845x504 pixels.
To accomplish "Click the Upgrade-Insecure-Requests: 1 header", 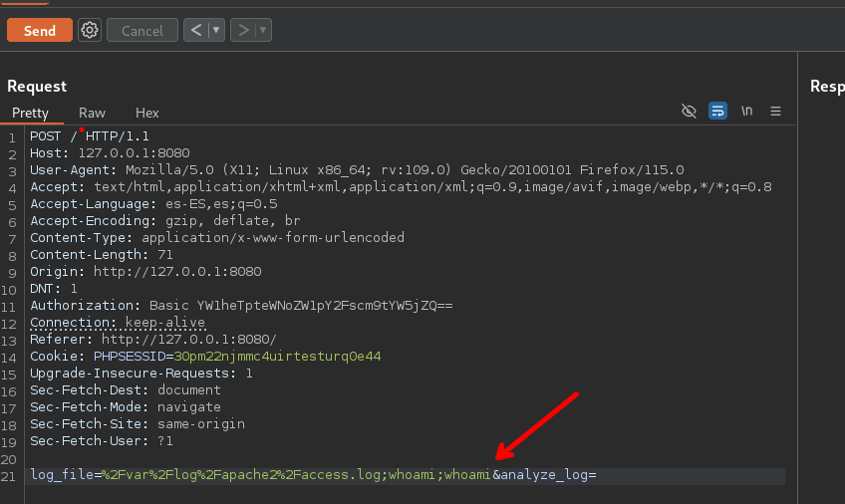I will pyautogui.click(x=141, y=374).
